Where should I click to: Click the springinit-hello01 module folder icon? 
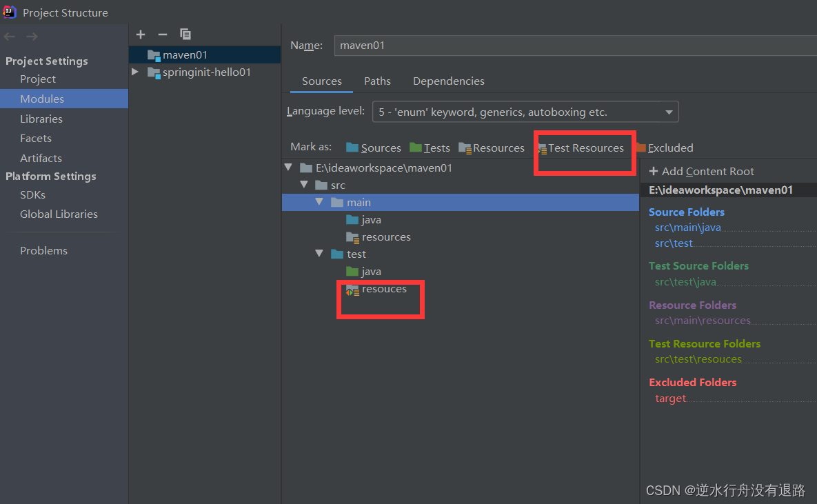[154, 72]
